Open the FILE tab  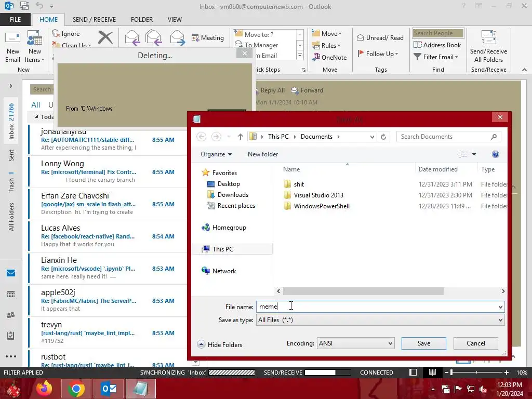15,19
